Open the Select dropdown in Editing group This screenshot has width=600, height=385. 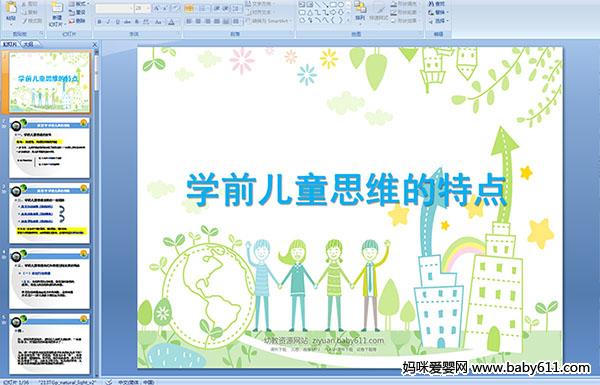pos(438,21)
